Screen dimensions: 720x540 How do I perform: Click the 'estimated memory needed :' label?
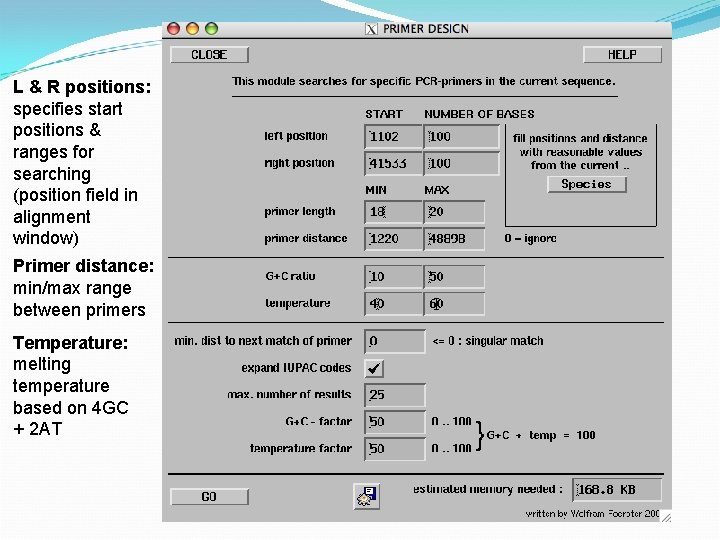488,489
